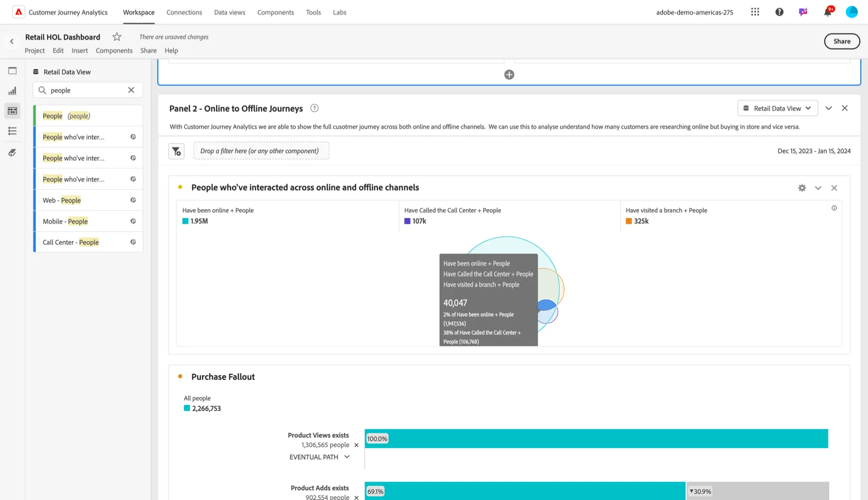This screenshot has width=868, height=500.
Task: Select the Panels icon in left rail
Action: [13, 71]
